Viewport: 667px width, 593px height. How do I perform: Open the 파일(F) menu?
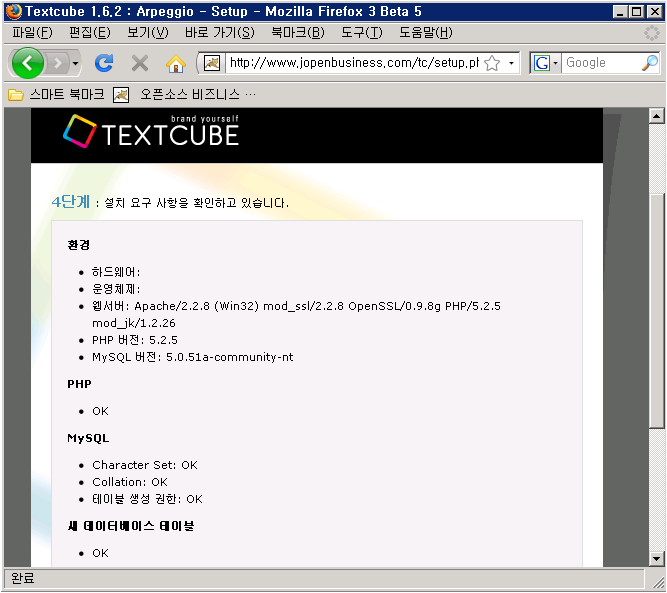(x=32, y=32)
